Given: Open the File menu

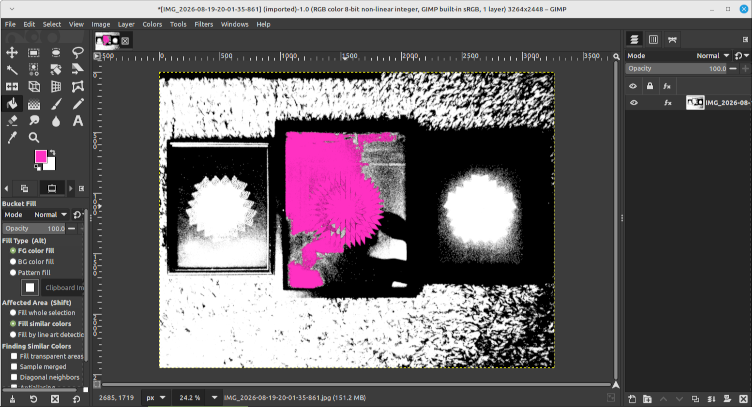Looking at the screenshot, I should coord(10,24).
